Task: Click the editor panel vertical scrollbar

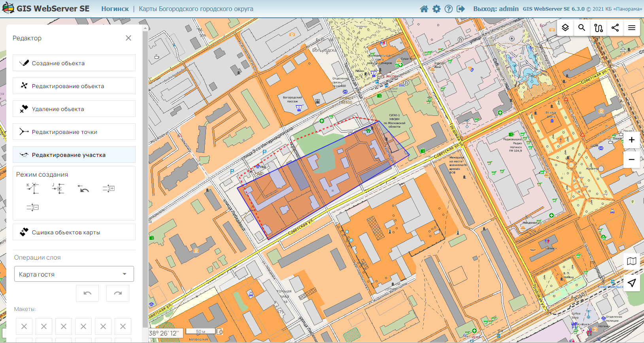Action: click(x=145, y=158)
